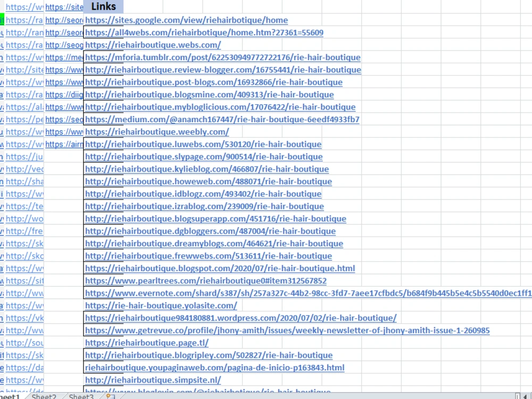Switch to the Sheet3 tab
The width and height of the screenshot is (532, 399).
[x=81, y=396]
